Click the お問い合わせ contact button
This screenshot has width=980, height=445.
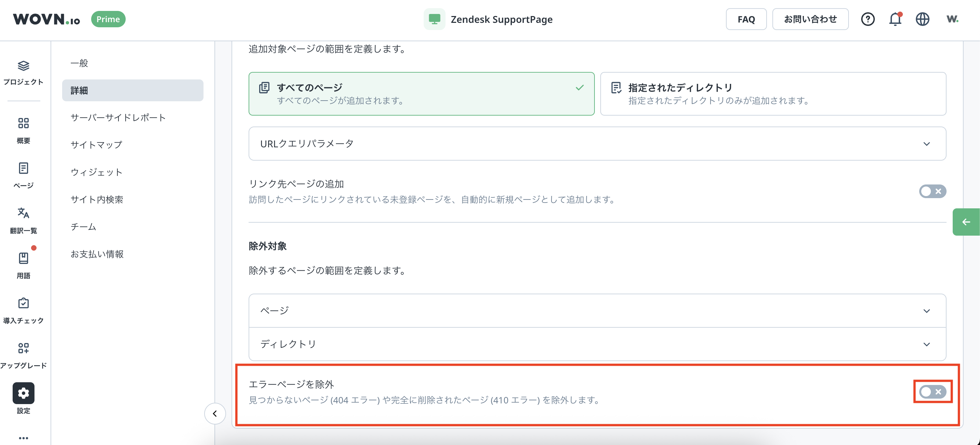coord(810,19)
